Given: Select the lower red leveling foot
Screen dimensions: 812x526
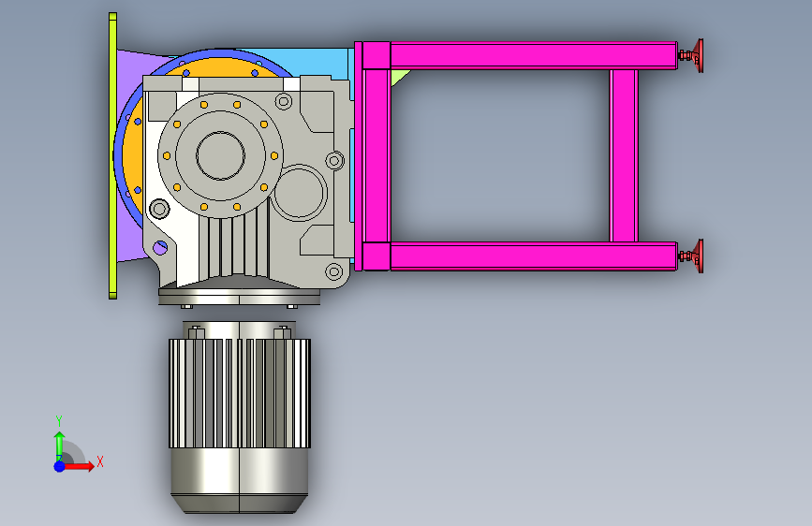Looking at the screenshot, I should [693, 256].
